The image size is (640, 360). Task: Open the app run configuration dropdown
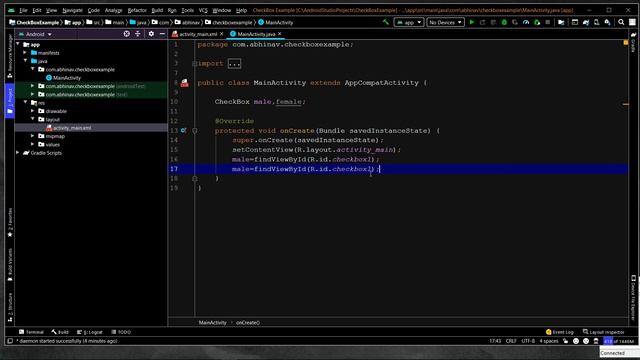click(409, 22)
